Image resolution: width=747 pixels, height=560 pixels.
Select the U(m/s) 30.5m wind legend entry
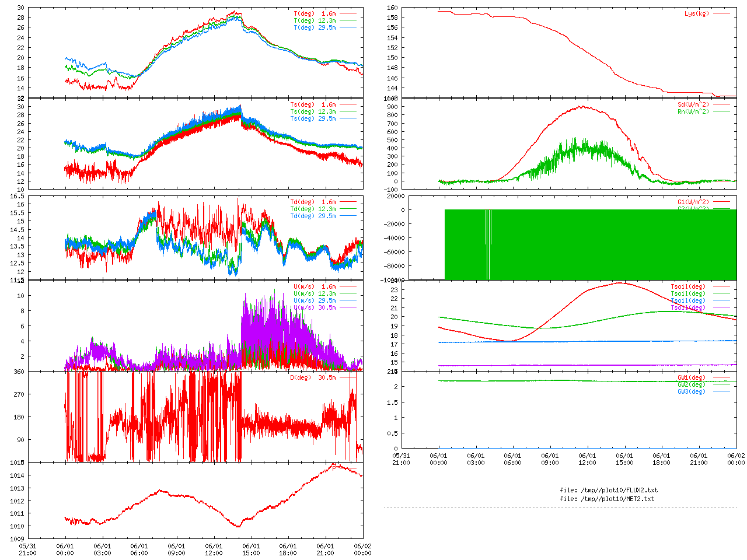click(315, 308)
